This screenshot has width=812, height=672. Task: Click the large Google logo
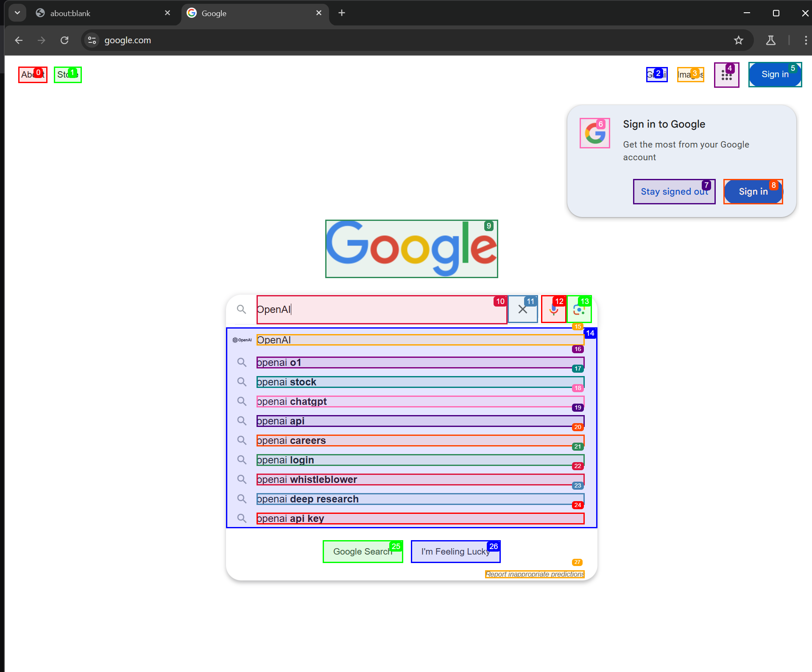click(x=412, y=249)
